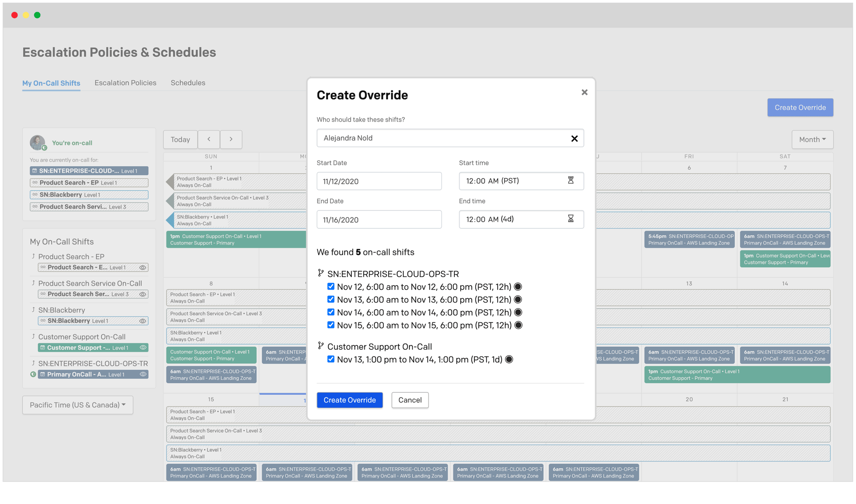Click the hourglass icon in Start time
This screenshot has height=504, width=856.
tap(570, 180)
